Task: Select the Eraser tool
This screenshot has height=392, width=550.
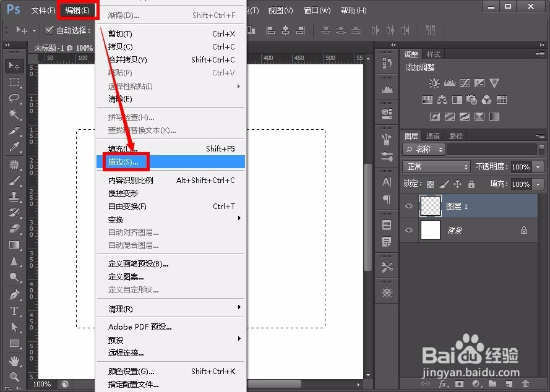Action: [14, 229]
